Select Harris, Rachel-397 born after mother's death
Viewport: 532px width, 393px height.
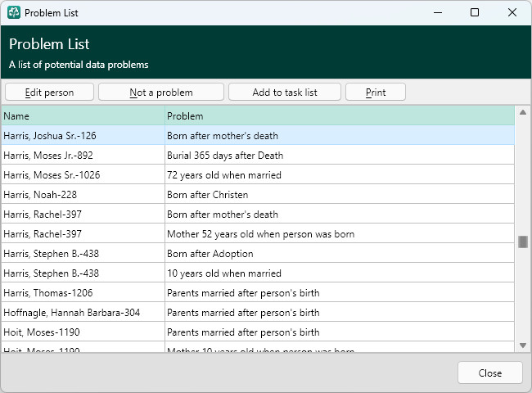tap(258, 215)
